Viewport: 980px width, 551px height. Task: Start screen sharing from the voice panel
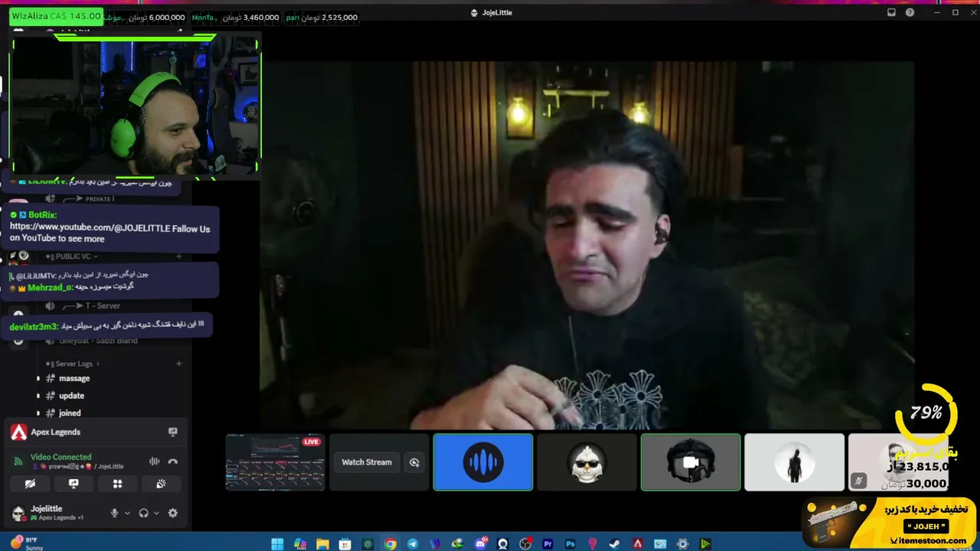(x=73, y=484)
